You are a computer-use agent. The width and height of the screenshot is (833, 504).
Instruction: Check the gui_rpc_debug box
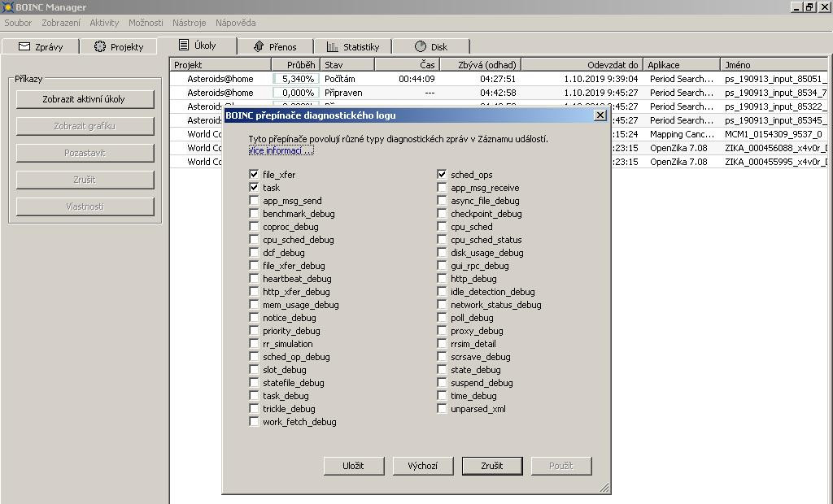[x=442, y=266]
